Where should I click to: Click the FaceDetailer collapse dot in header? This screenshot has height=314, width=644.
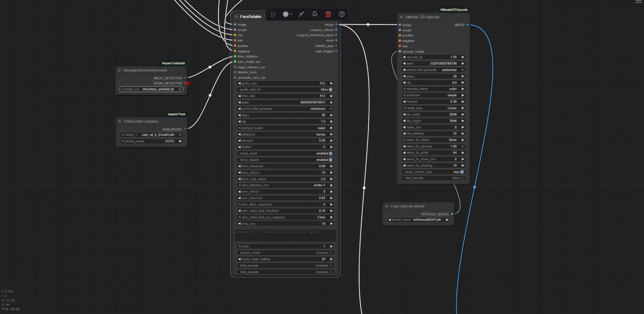click(x=236, y=16)
